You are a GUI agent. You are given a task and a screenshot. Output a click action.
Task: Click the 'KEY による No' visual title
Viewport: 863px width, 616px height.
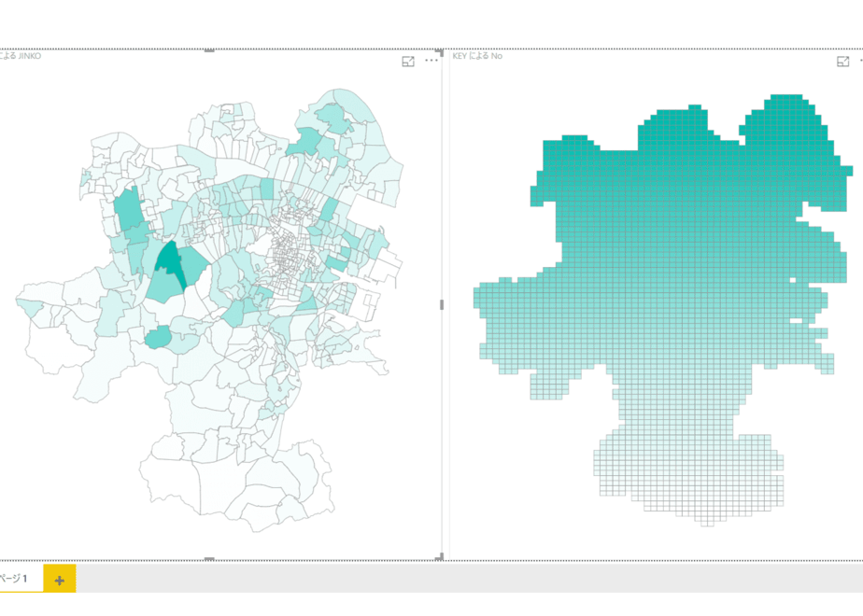click(x=477, y=56)
